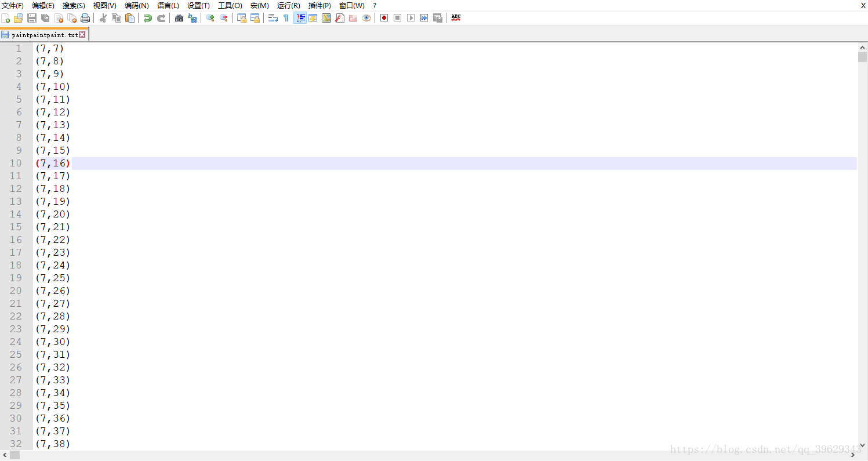Click Run Macro Multiple Times icon
Image resolution: width=868 pixels, height=461 pixels.
pos(424,18)
